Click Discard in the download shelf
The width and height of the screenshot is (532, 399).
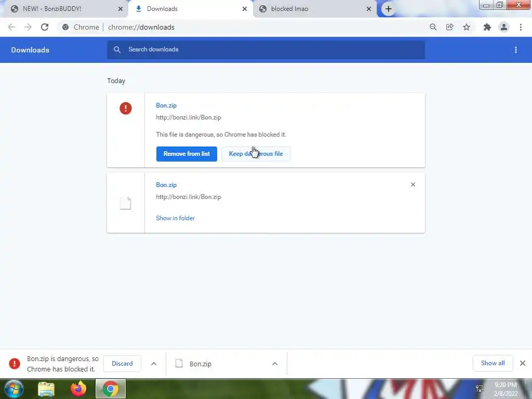pyautogui.click(x=122, y=363)
